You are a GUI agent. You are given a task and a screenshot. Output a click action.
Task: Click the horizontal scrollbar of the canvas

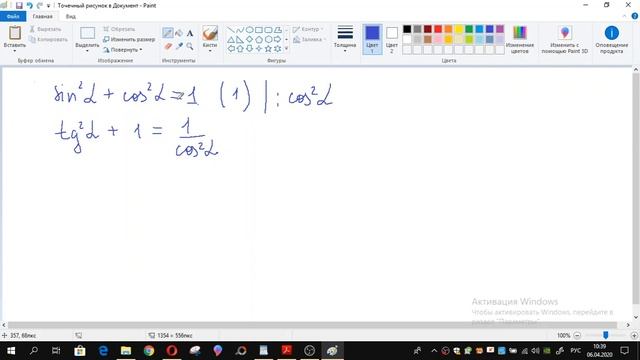313,325
